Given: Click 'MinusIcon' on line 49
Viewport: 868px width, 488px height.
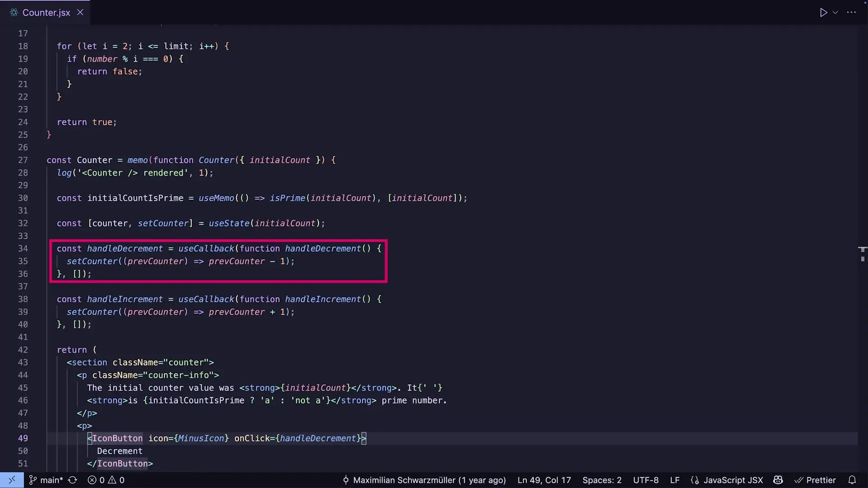Looking at the screenshot, I should pyautogui.click(x=201, y=438).
